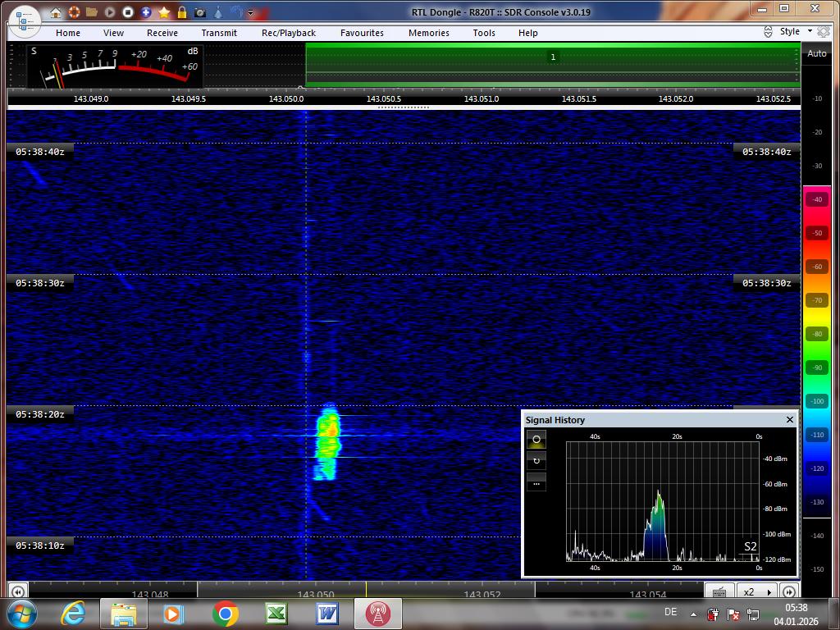840x630 pixels.
Task: Open the Help ribbon tab
Action: (x=528, y=33)
